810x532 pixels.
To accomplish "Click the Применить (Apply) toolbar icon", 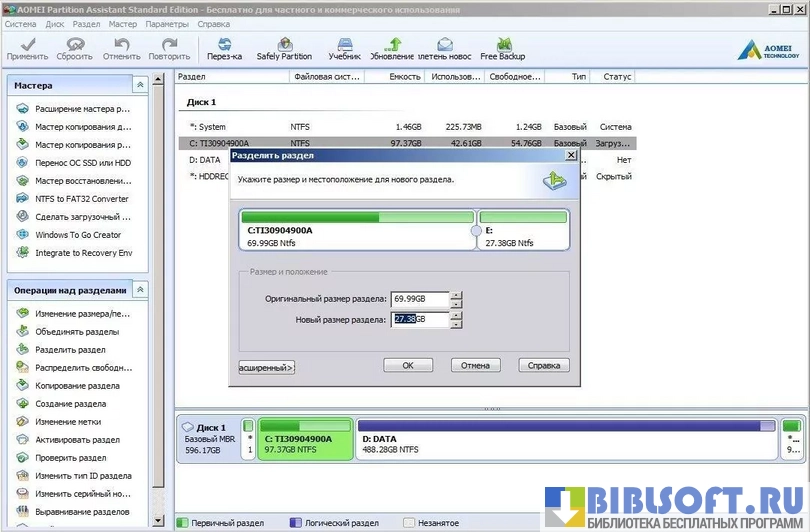I will click(27, 47).
